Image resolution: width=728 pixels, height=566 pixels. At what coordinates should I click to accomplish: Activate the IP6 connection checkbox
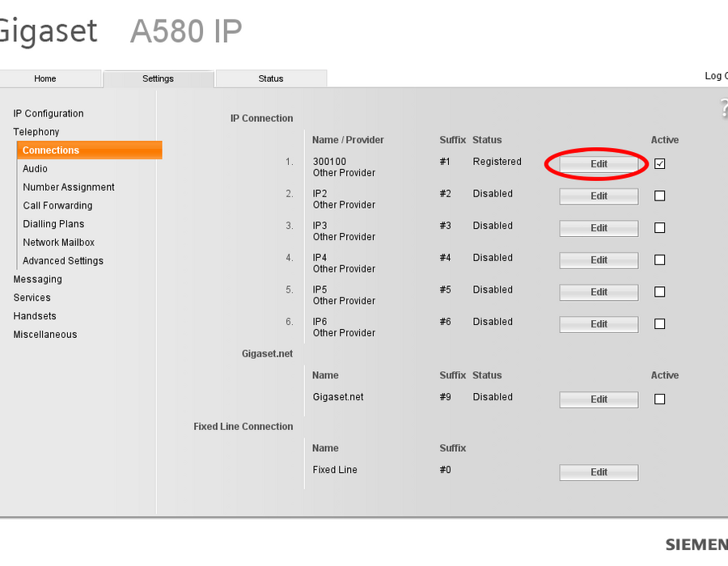point(659,323)
